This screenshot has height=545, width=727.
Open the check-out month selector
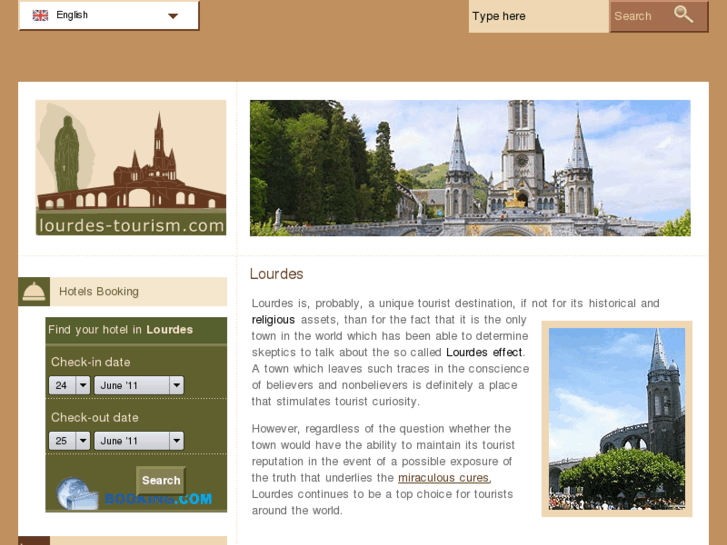click(x=139, y=441)
